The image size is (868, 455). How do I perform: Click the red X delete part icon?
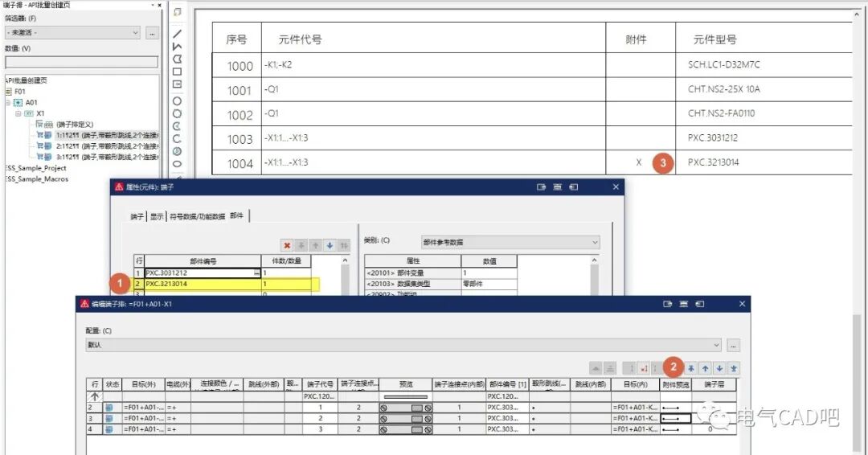pos(287,245)
